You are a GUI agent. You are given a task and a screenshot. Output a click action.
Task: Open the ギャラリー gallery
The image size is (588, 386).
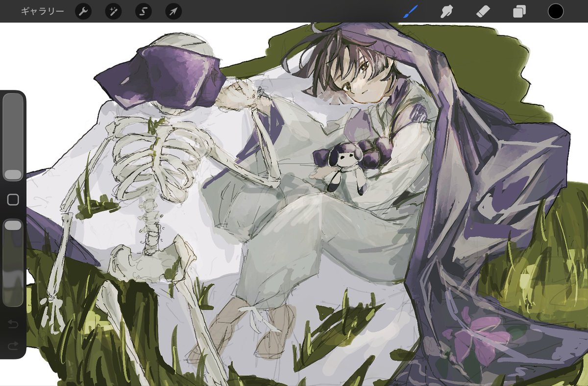coord(42,11)
